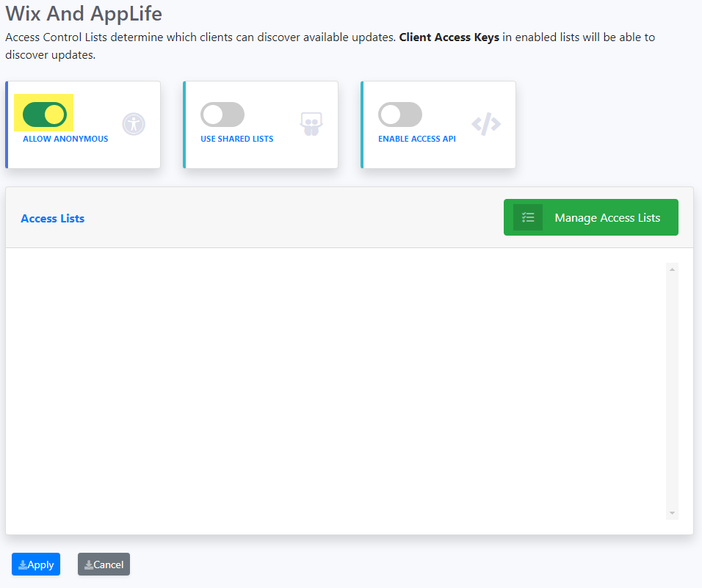Click the access lists scrollbar up arrow
This screenshot has height=588, width=702.
click(672, 269)
